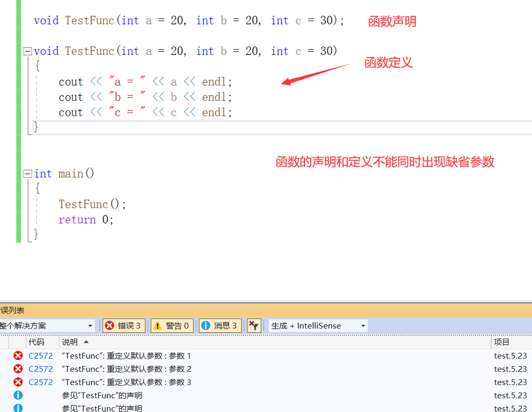Select the error icon on 参数 2 row

click(x=18, y=369)
